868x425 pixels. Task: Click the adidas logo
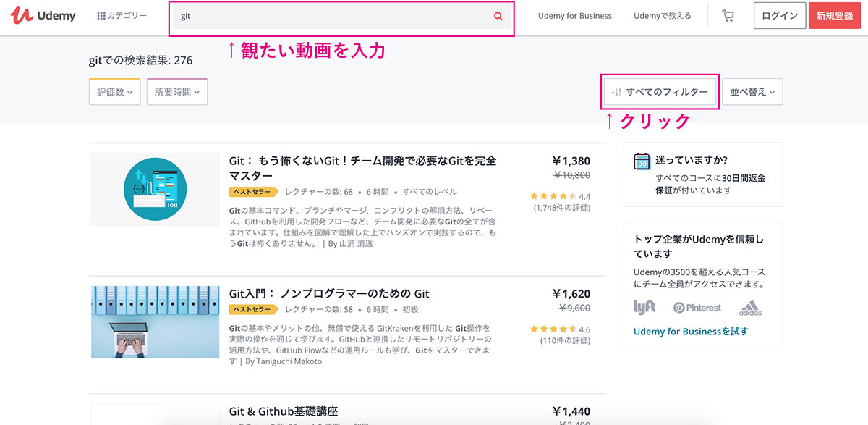pos(750,308)
